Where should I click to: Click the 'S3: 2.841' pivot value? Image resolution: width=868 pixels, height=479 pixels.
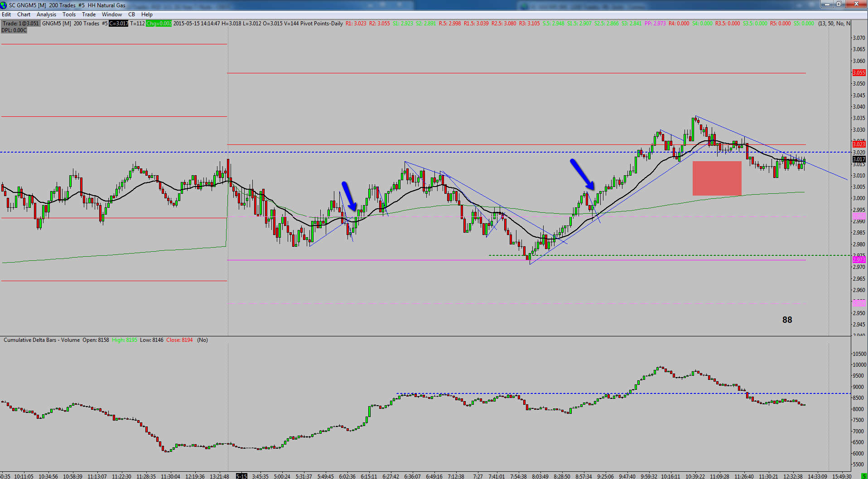[631, 24]
